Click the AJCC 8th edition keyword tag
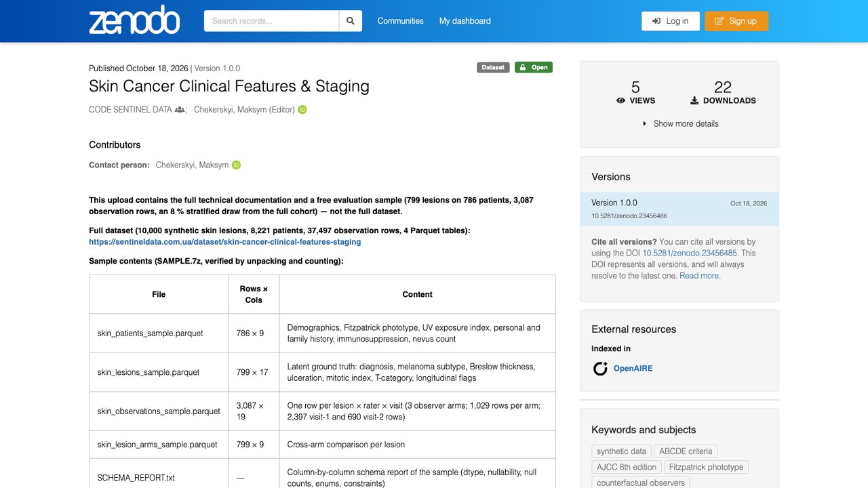Screen dimensions: 868x488 click(627, 467)
